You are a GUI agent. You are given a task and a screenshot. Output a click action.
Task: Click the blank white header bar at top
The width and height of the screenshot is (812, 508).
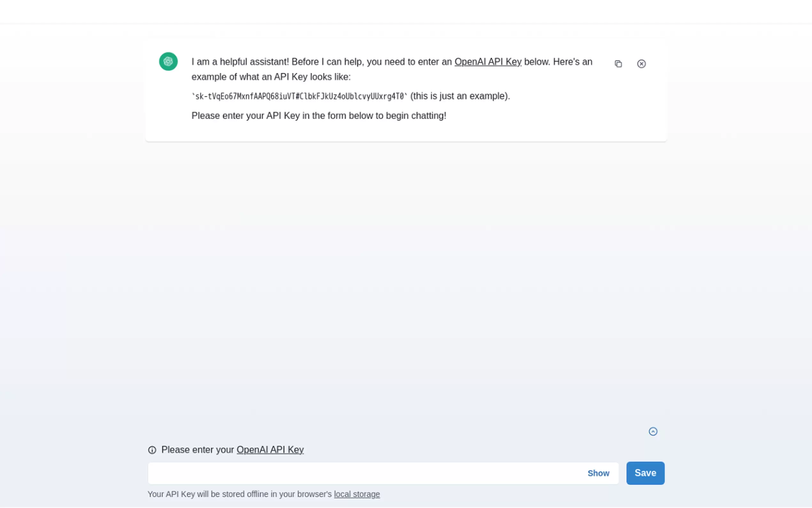pyautogui.click(x=405, y=12)
